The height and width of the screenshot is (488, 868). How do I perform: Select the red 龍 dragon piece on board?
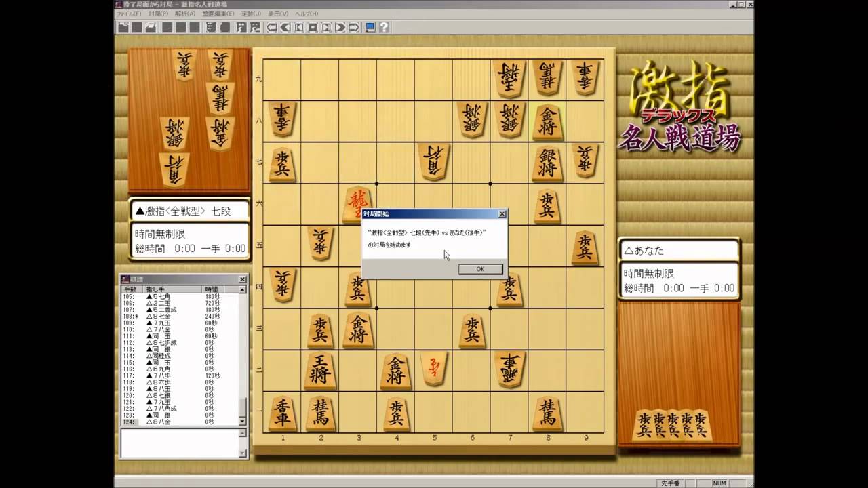pos(356,204)
